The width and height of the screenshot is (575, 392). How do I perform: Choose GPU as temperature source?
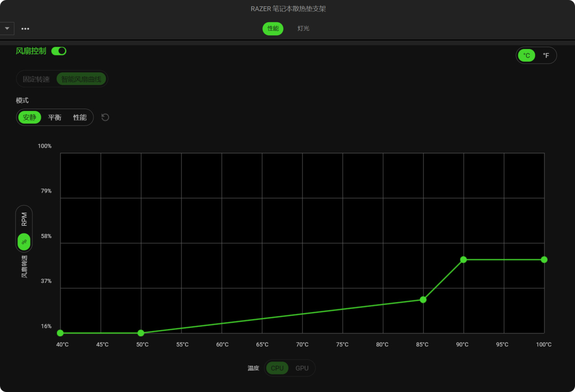coord(302,368)
